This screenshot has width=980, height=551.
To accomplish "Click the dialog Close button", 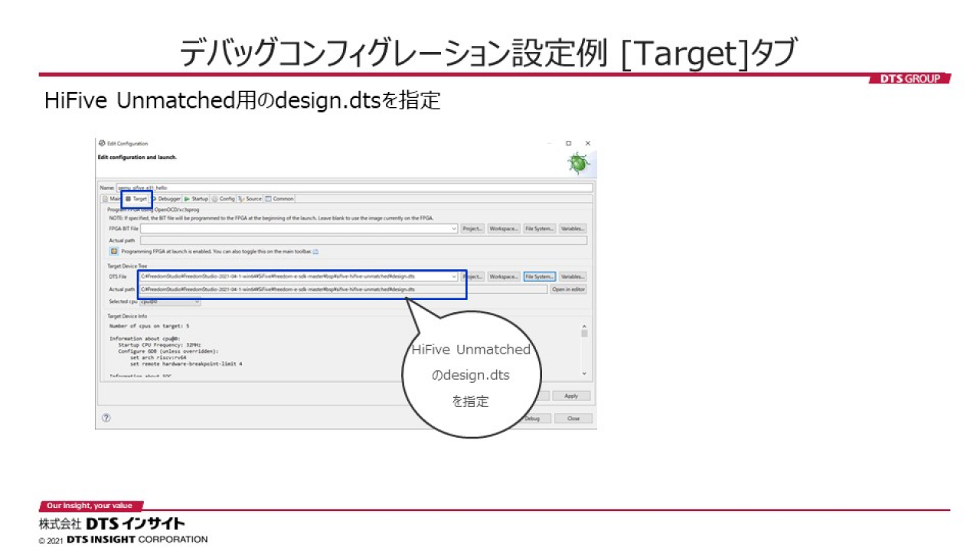I will (x=573, y=419).
